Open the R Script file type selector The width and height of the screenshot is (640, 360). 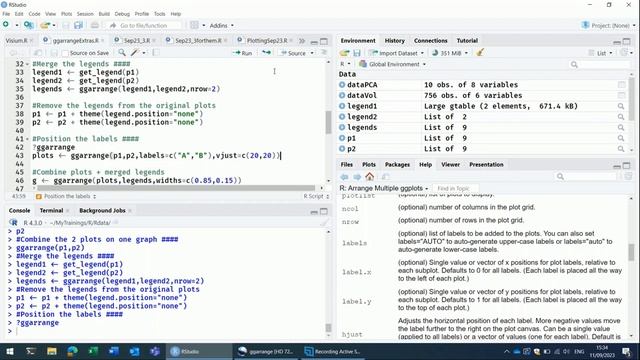316,196
